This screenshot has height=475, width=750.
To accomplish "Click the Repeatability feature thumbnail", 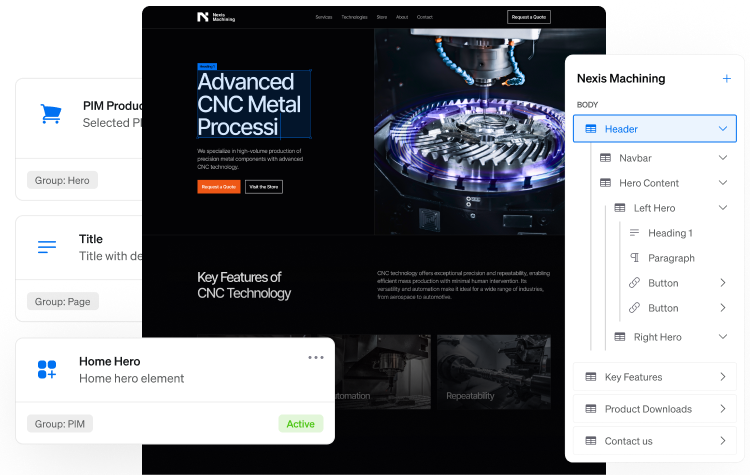I will point(494,372).
